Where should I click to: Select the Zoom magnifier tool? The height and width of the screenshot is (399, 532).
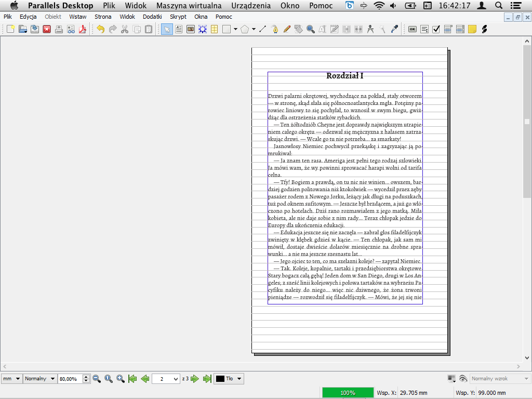(311, 29)
